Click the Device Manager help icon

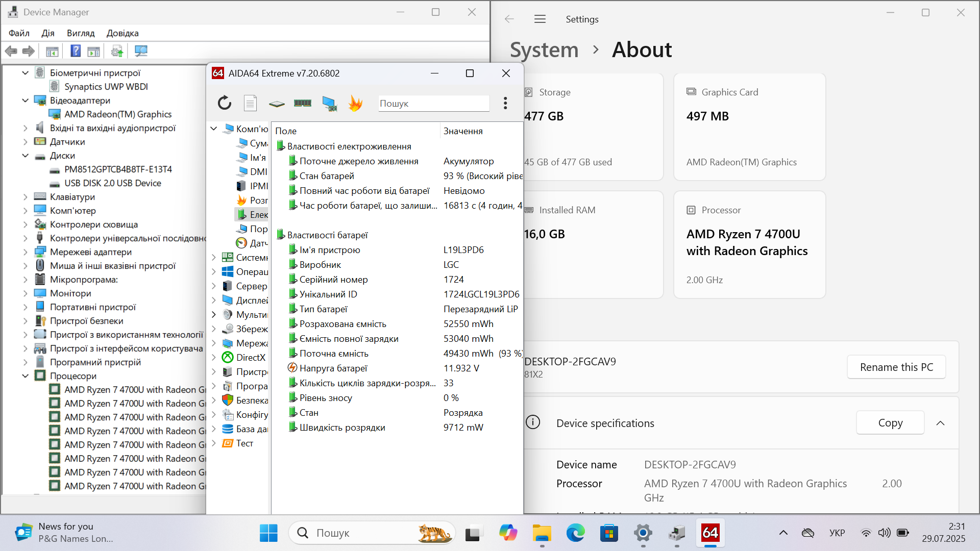76,51
